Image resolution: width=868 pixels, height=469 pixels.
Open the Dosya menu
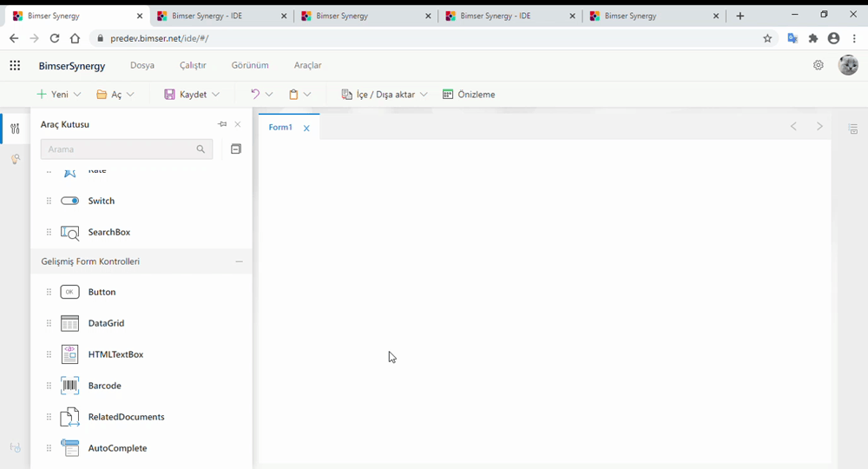(142, 65)
